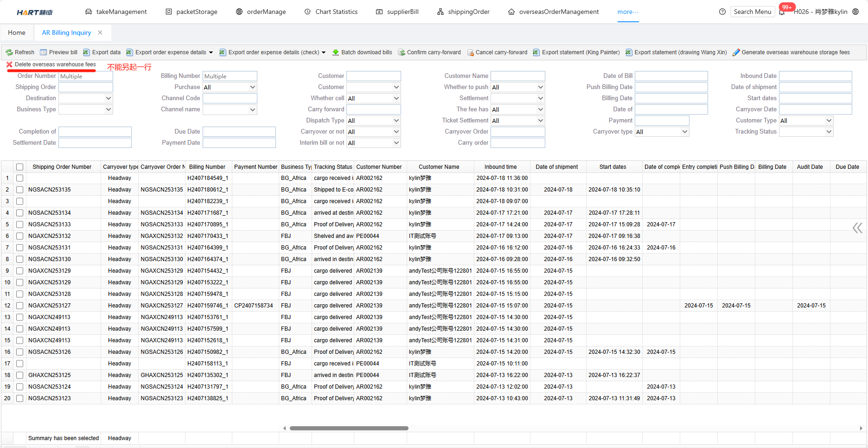Click the more··· navigation link
The image size is (868, 448).
[x=628, y=12]
